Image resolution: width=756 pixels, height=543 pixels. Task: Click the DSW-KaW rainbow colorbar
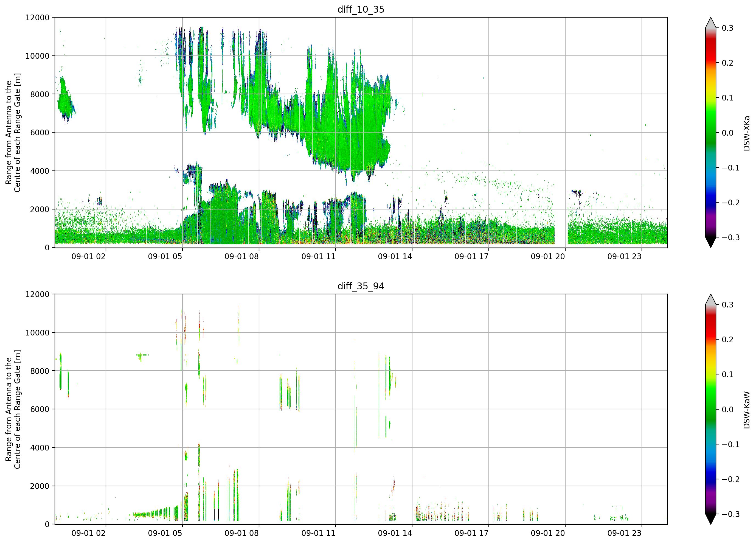(711, 409)
